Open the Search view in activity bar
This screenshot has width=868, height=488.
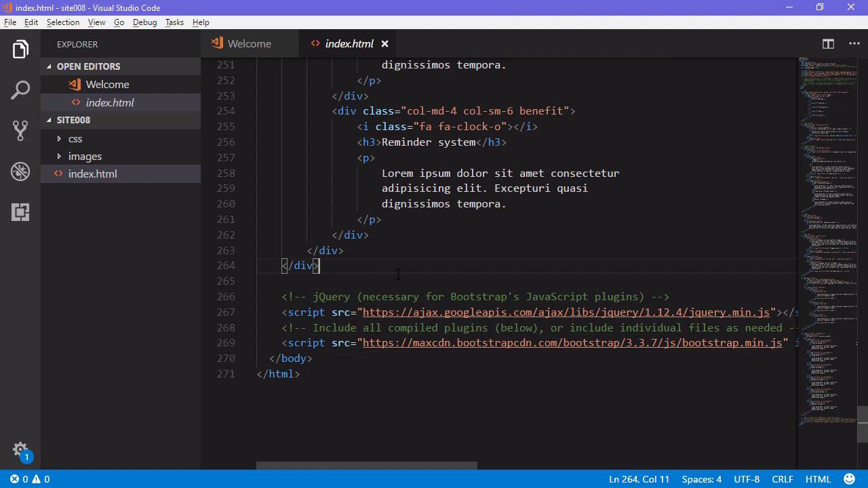click(20, 90)
